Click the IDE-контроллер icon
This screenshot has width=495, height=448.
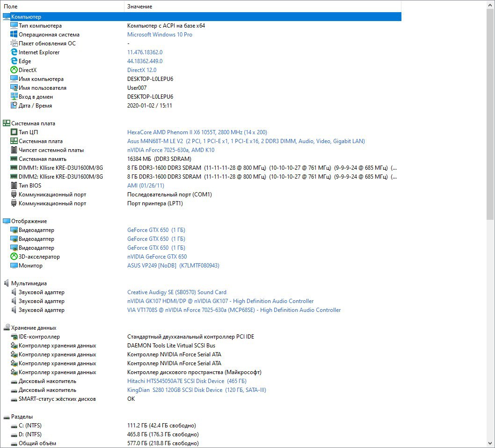click(14, 337)
